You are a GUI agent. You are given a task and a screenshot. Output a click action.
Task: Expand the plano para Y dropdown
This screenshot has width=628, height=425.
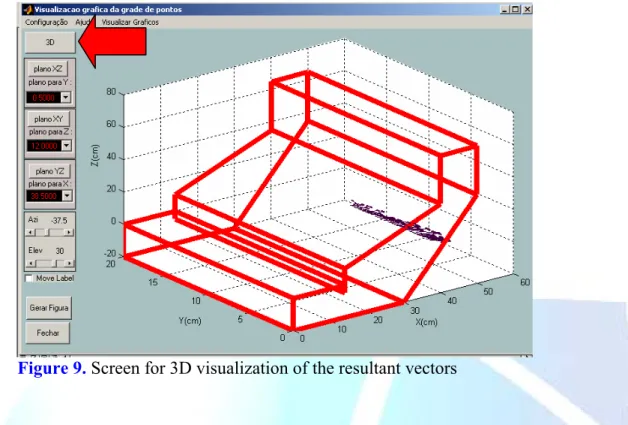[66, 97]
